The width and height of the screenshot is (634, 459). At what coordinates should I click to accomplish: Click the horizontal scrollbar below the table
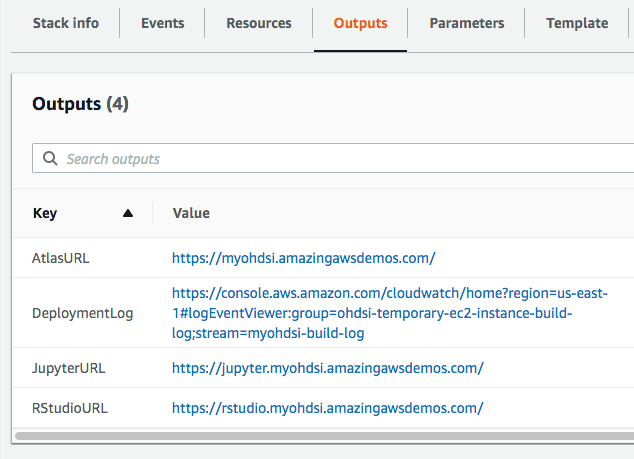click(320, 436)
